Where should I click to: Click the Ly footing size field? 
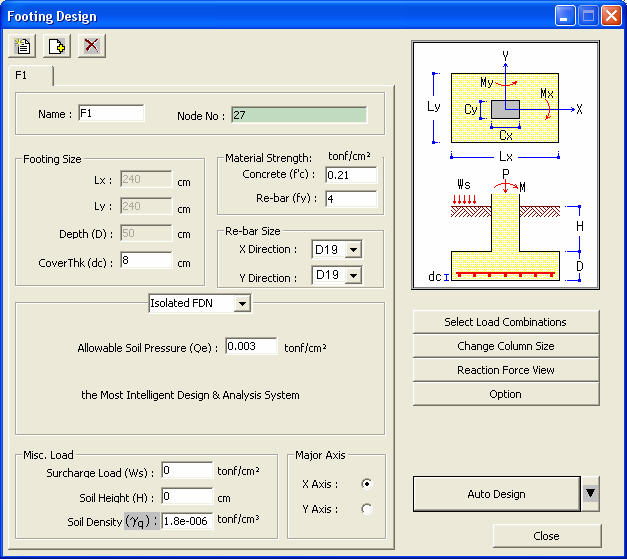pos(146,206)
